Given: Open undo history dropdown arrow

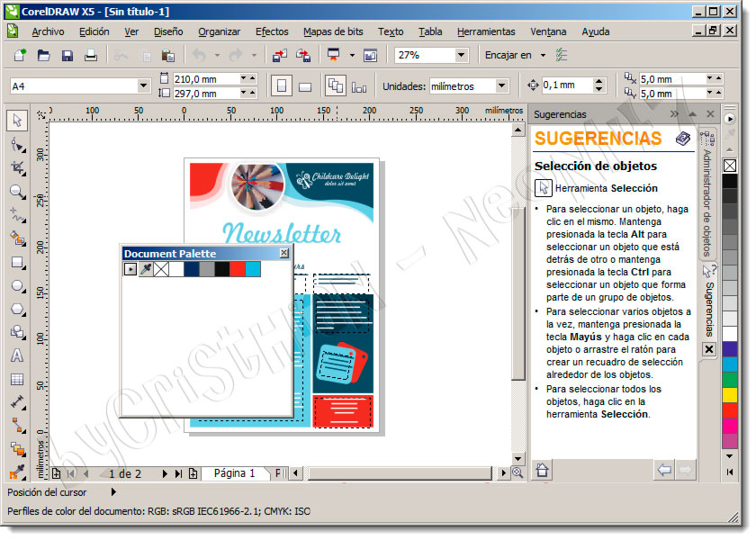Looking at the screenshot, I should [217, 56].
